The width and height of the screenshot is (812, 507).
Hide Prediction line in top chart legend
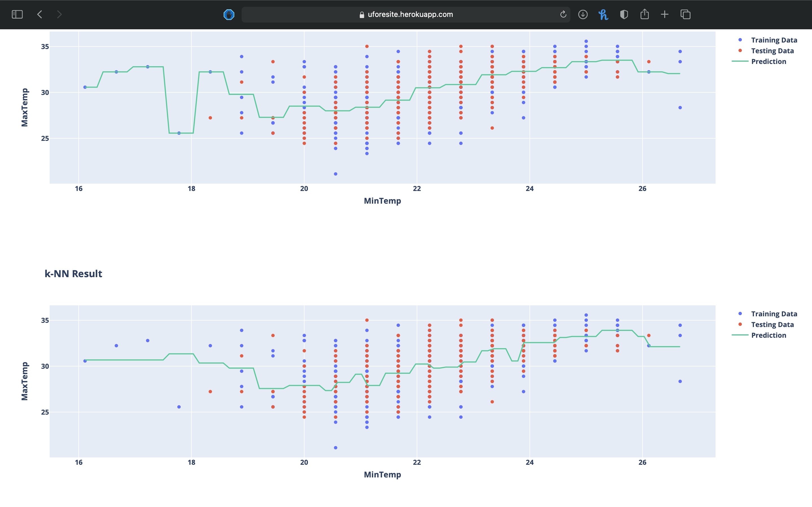click(x=768, y=62)
